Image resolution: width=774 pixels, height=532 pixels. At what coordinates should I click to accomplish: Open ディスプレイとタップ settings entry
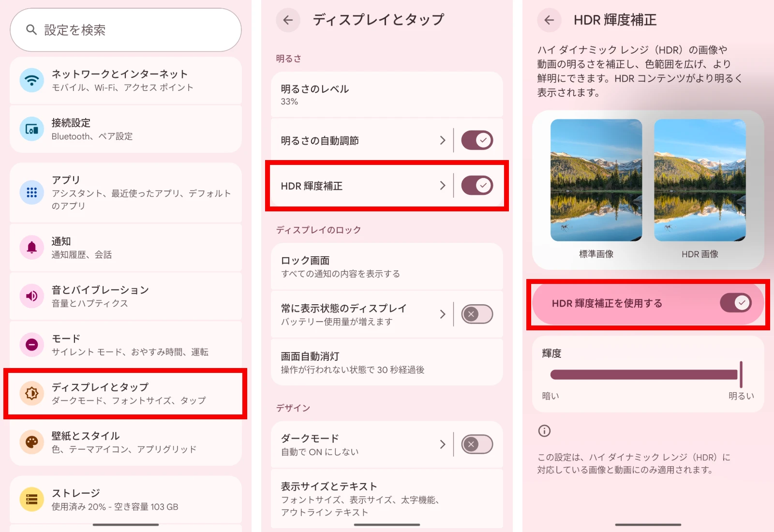(x=126, y=393)
